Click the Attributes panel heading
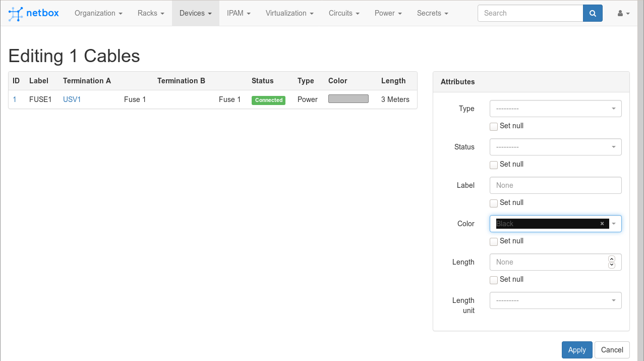This screenshot has width=644, height=361. click(458, 82)
